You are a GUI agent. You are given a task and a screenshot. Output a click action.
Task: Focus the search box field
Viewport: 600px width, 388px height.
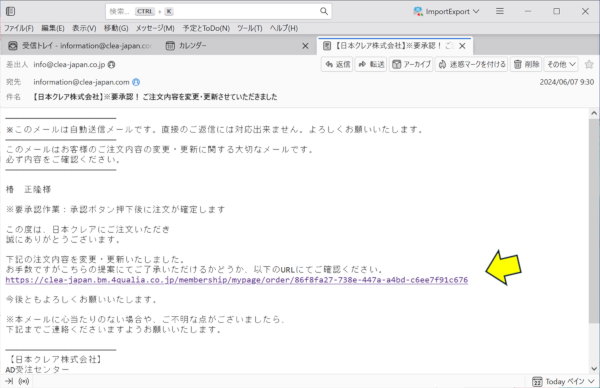point(218,11)
